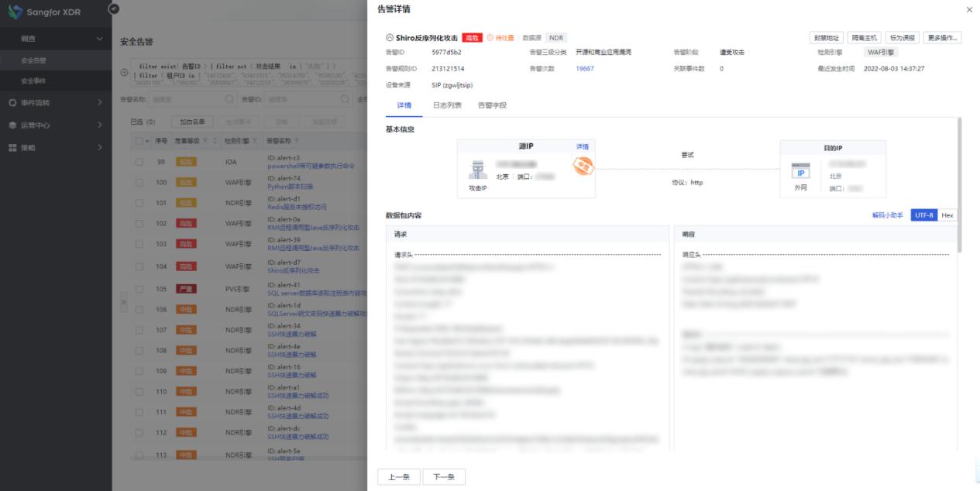Click the attacker avatar icon in 源IP card
This screenshot has width=980, height=491.
(x=477, y=170)
